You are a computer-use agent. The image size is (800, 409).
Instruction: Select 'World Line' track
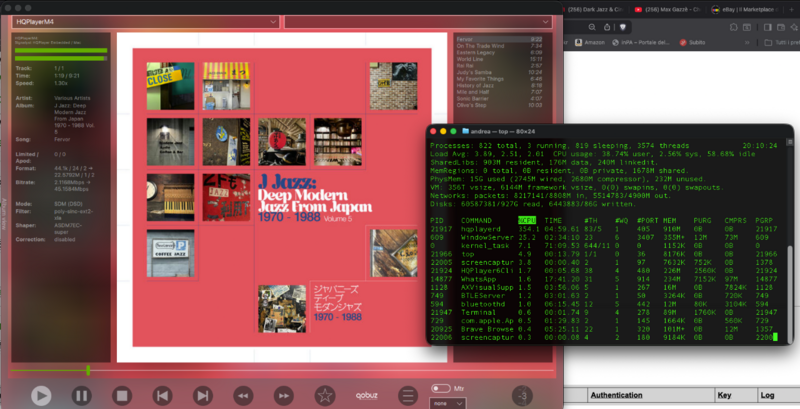coord(499,59)
